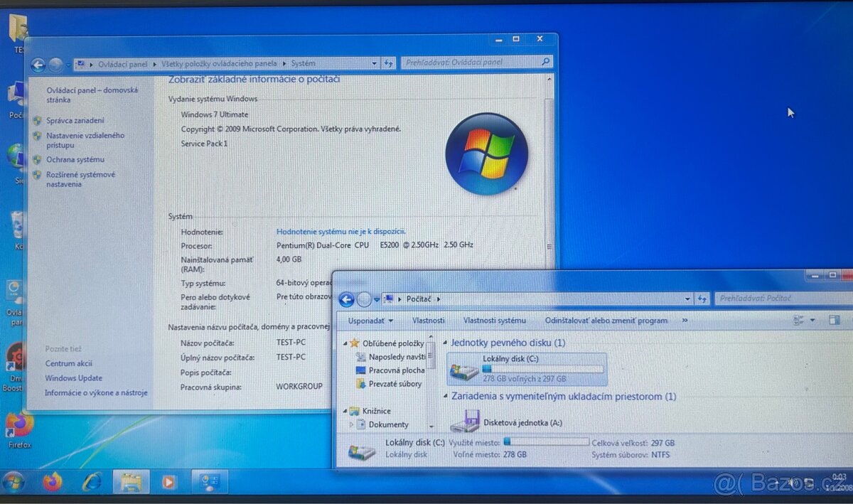Expand Dokumenty tree node
Screen dimensions: 853x504
click(x=351, y=424)
